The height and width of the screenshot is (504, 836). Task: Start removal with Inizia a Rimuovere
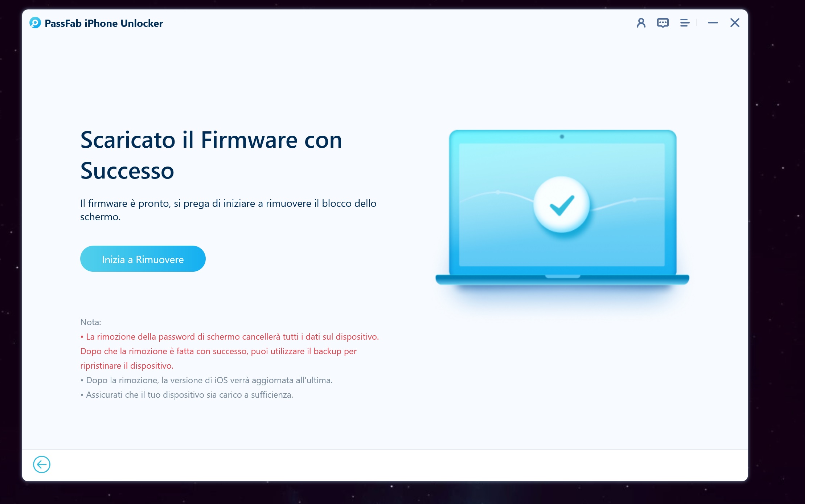pos(143,259)
